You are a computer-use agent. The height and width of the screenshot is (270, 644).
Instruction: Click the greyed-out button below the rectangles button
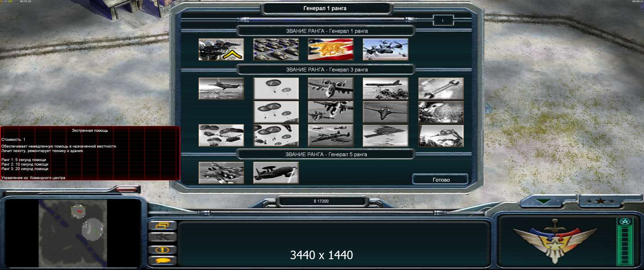pos(162,237)
